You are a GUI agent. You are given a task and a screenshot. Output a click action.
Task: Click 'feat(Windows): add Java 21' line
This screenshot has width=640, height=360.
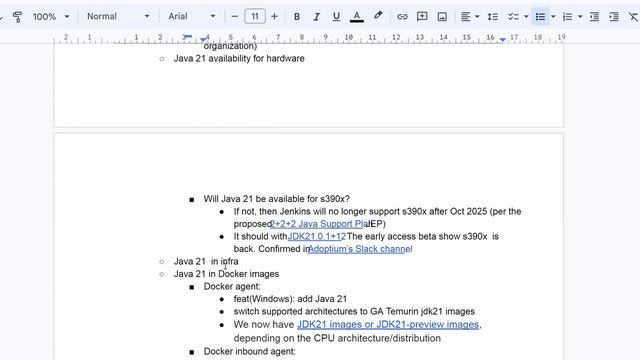pos(290,299)
